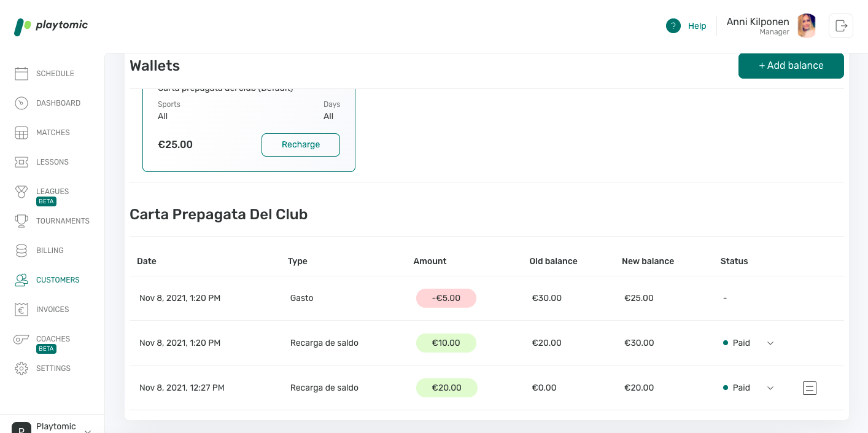Click the Help link in the top bar
This screenshot has width=868, height=433.
[x=697, y=26]
